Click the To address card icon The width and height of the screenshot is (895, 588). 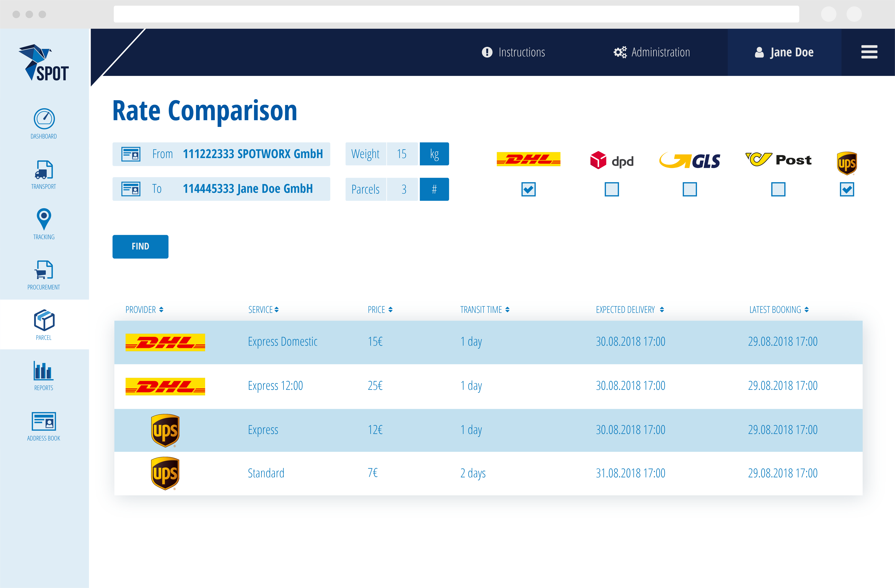pos(131,189)
